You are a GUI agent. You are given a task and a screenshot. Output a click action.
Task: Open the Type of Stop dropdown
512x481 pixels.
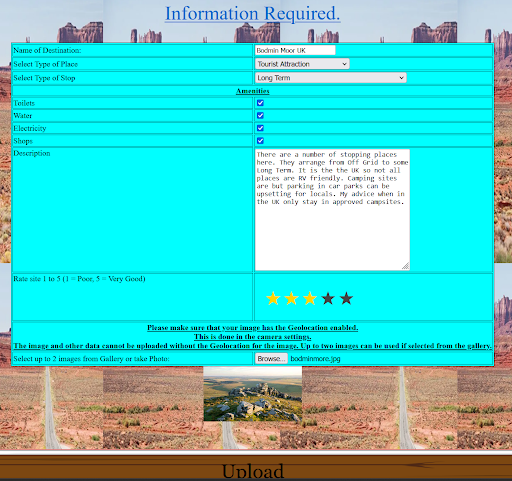tap(331, 78)
